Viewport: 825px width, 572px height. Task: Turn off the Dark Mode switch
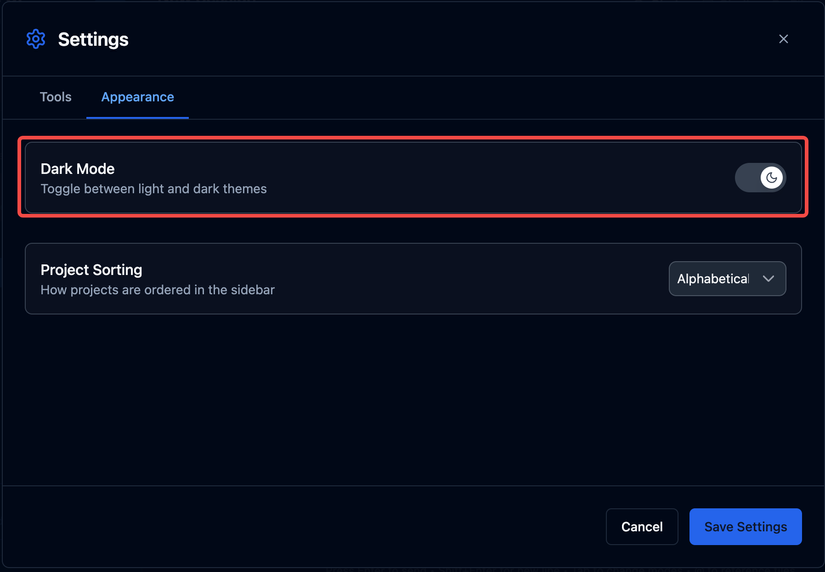[x=760, y=178]
